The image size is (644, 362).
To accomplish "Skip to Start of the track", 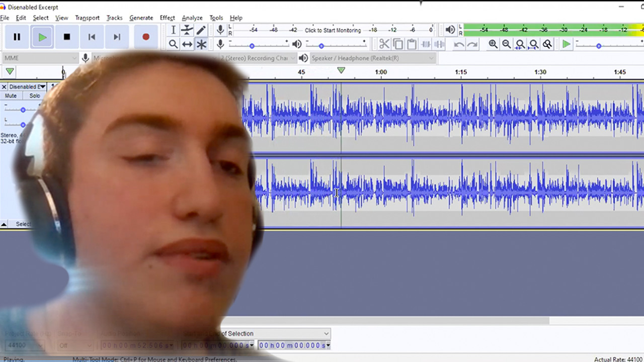I will (x=92, y=37).
